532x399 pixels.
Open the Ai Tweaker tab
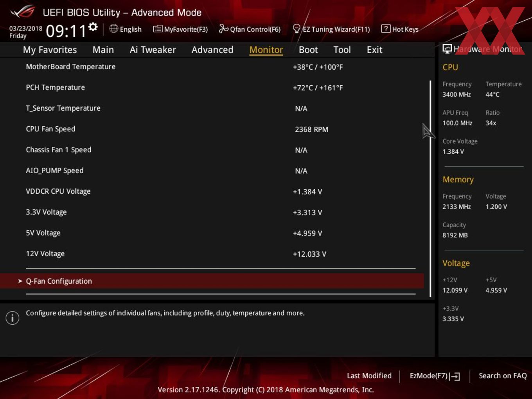(x=153, y=50)
